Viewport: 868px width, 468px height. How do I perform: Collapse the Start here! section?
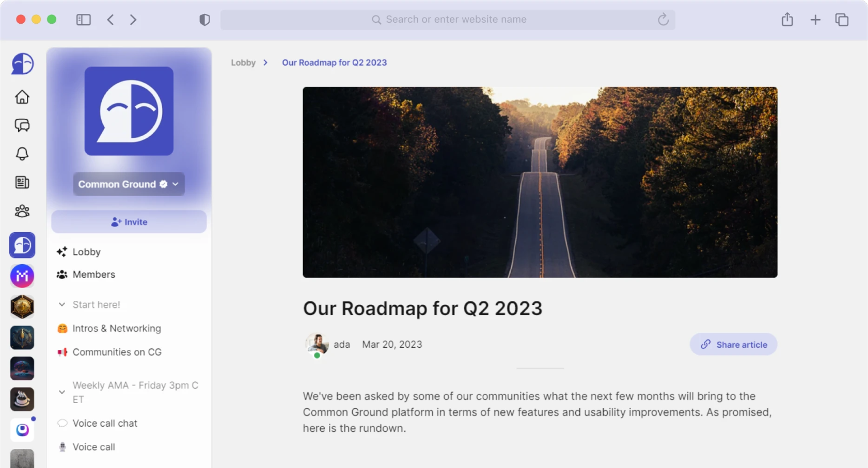coord(62,304)
